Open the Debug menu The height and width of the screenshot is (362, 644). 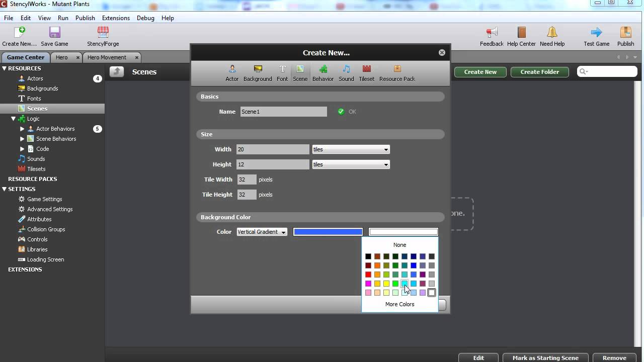pyautogui.click(x=145, y=18)
